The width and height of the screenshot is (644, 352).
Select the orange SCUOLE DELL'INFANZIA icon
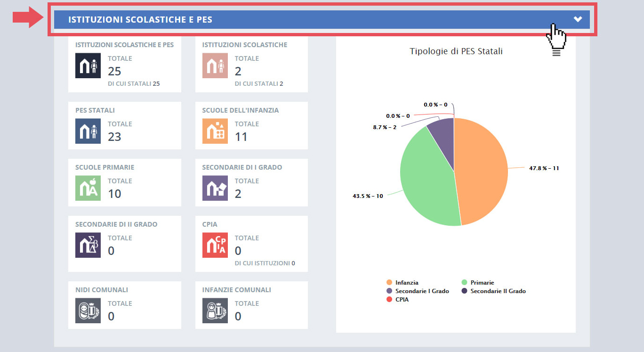tap(215, 131)
